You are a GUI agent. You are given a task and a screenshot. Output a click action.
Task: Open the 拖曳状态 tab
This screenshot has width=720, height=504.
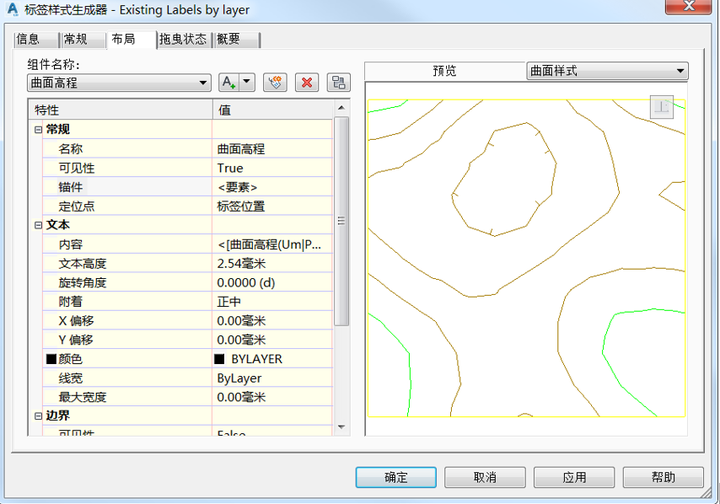tap(183, 39)
